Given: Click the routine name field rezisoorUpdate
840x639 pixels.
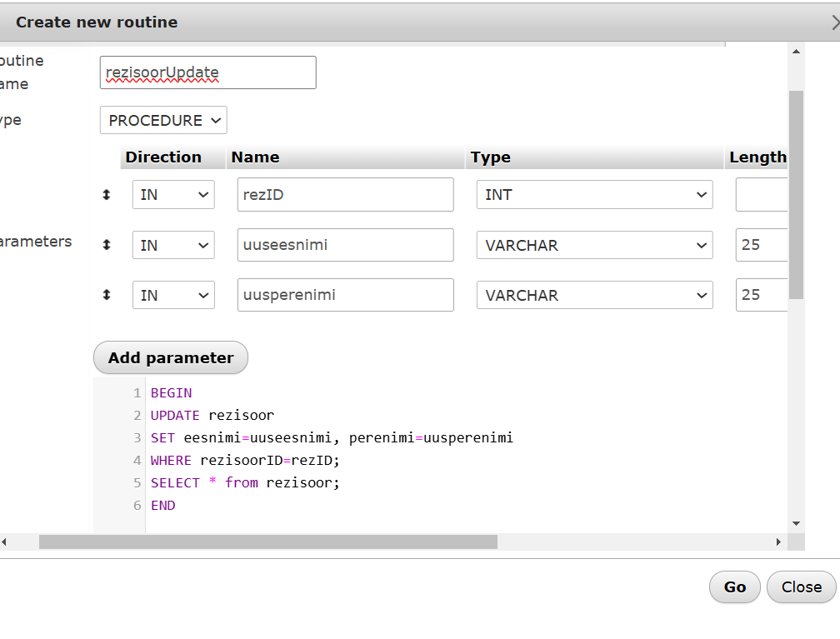Looking at the screenshot, I should 207,72.
